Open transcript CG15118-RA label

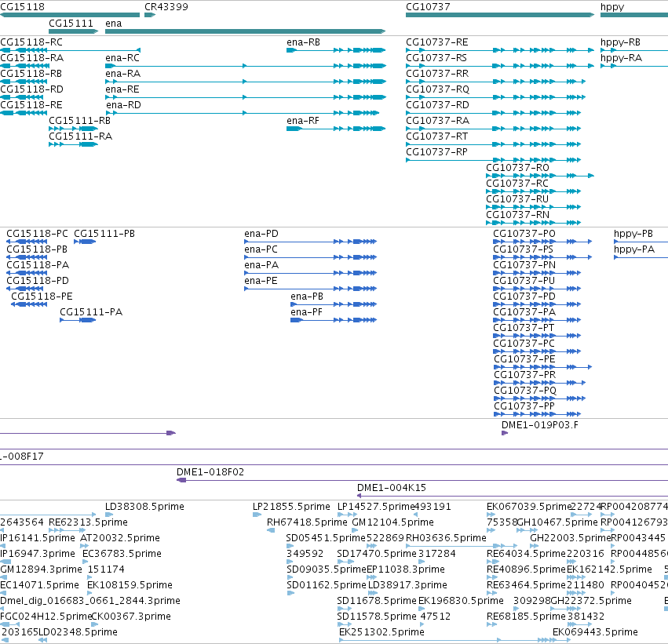(32, 58)
